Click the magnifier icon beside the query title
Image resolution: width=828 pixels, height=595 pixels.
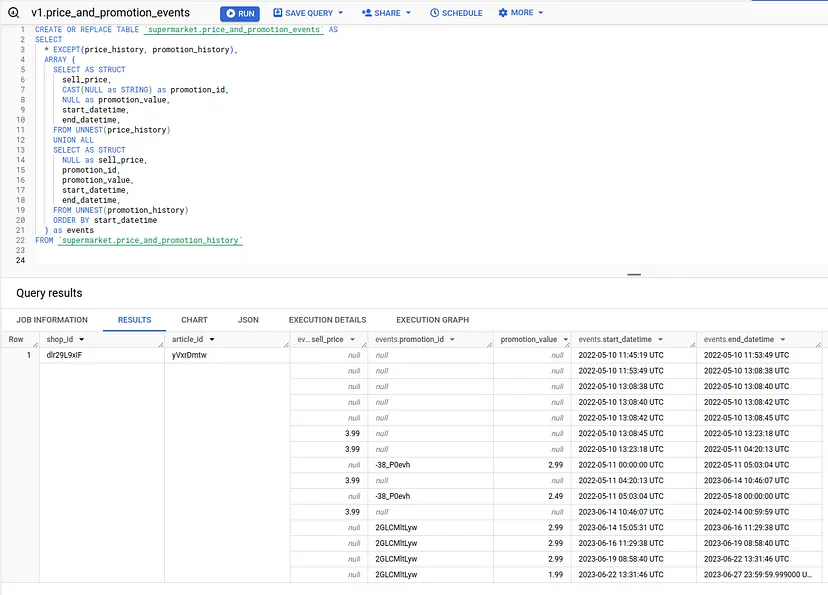point(12,12)
